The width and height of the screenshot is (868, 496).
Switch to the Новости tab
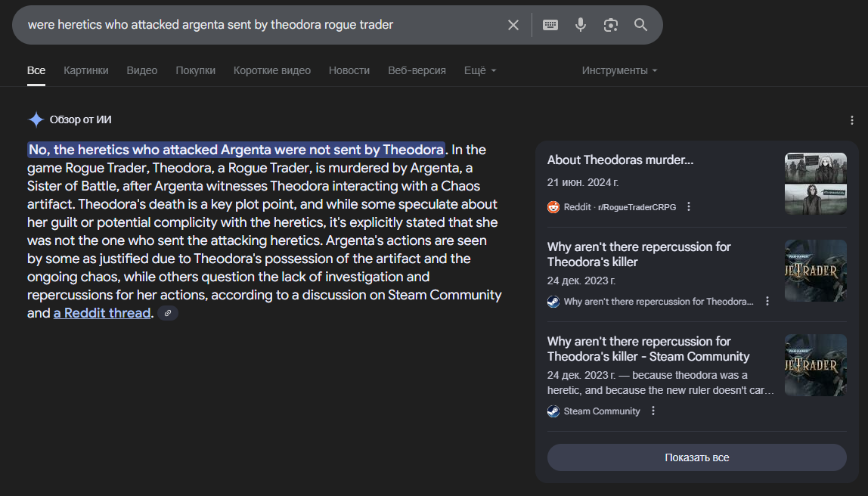(x=349, y=70)
